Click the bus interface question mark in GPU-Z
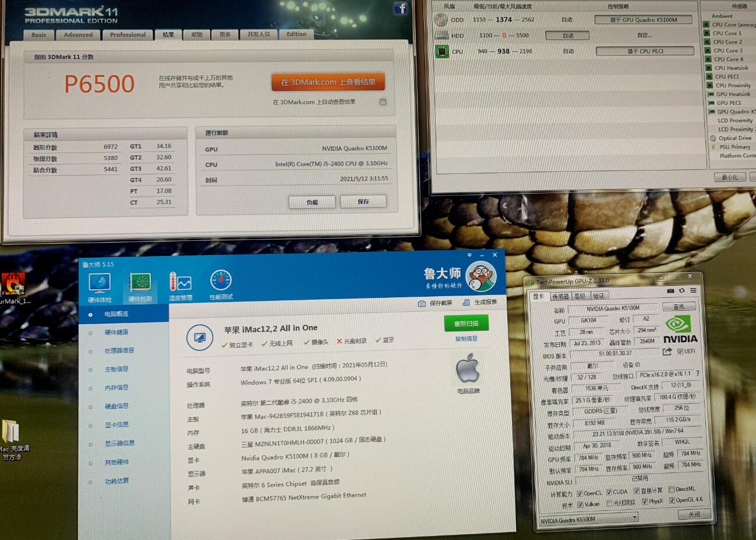The width and height of the screenshot is (756, 540). pyautogui.click(x=697, y=374)
